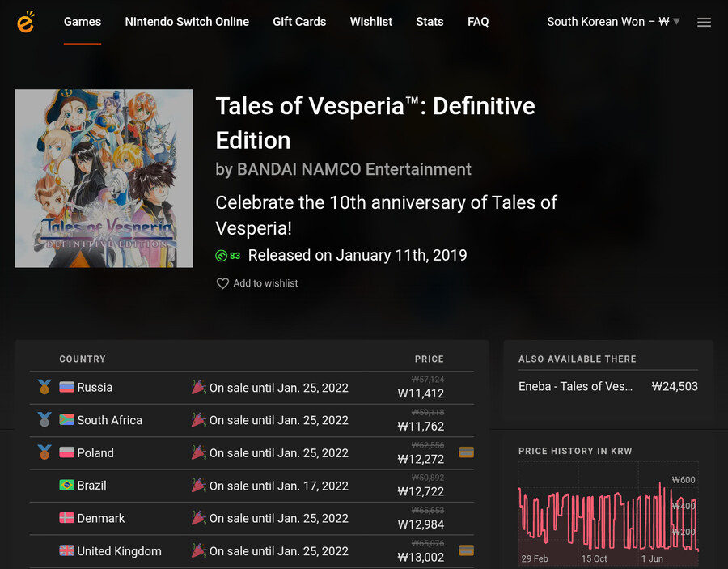Click the heart icon to wishlist
The height and width of the screenshot is (569, 728).
pyautogui.click(x=222, y=283)
